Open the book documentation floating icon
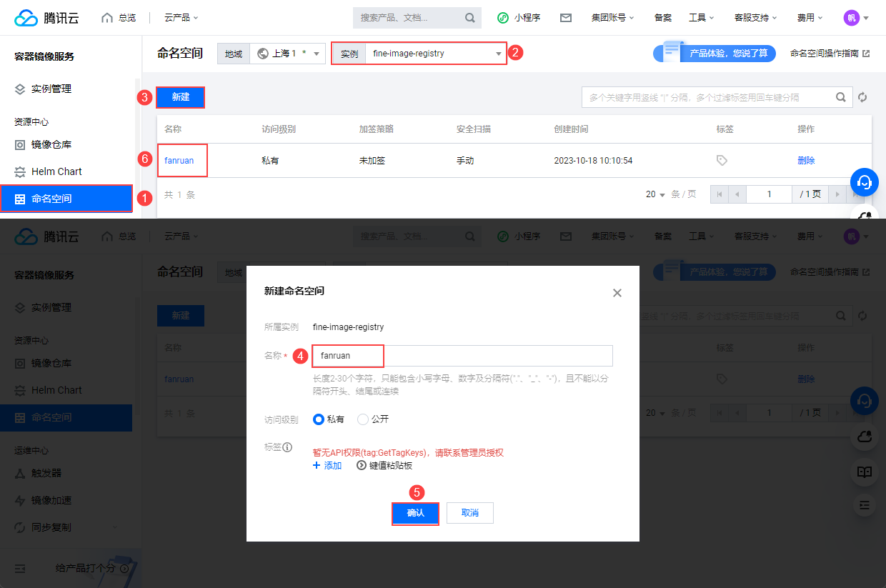Image resolution: width=886 pixels, height=588 pixels. click(865, 472)
